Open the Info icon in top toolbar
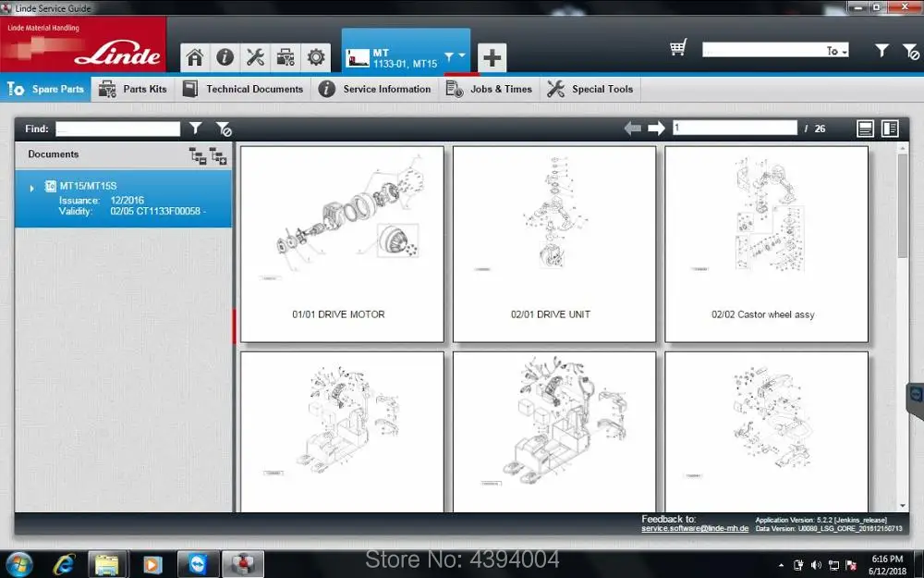The height and width of the screenshot is (578, 924). tap(225, 57)
